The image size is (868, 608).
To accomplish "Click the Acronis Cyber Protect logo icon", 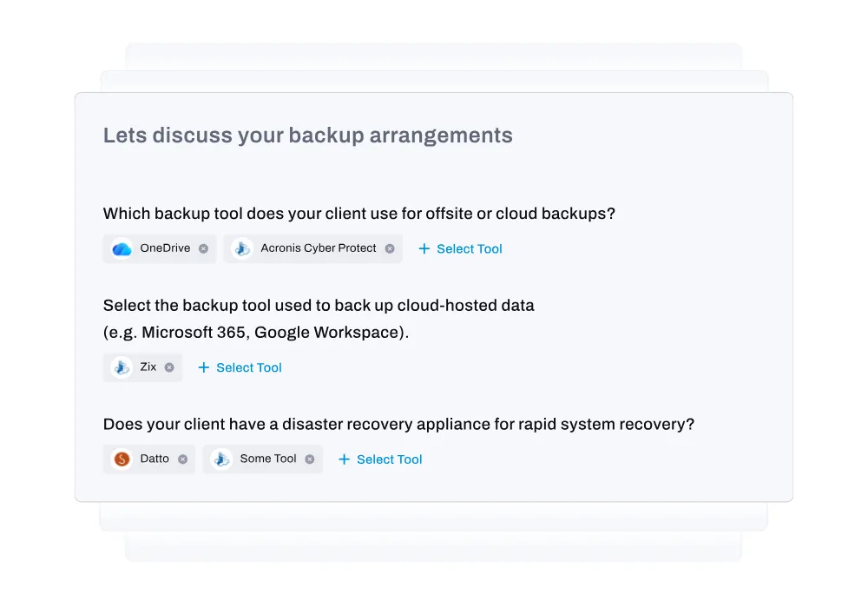I will (241, 248).
